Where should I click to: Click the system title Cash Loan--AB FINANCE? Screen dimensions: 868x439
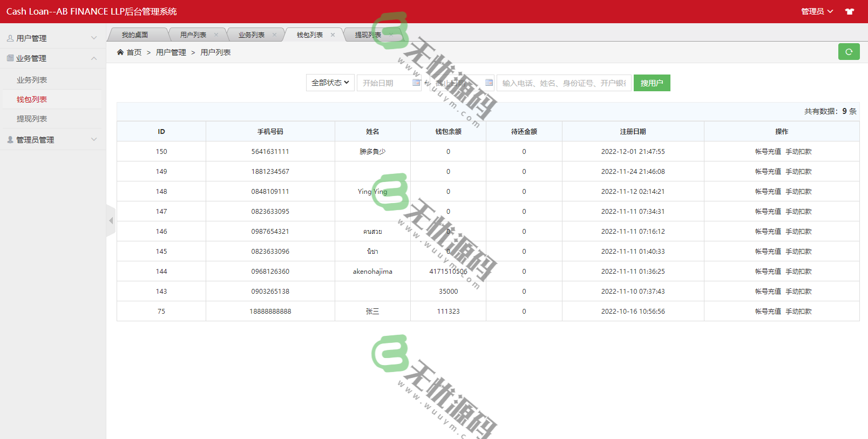click(92, 11)
